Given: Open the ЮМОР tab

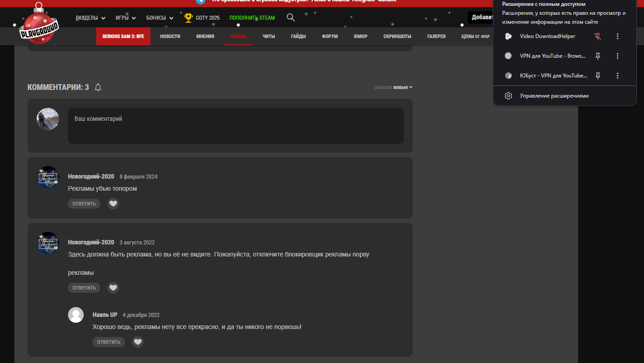Looking at the screenshot, I should 360,36.
